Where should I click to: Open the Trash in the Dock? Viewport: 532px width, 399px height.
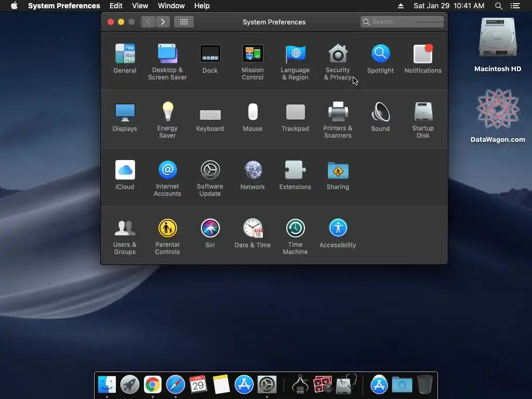[x=425, y=384]
